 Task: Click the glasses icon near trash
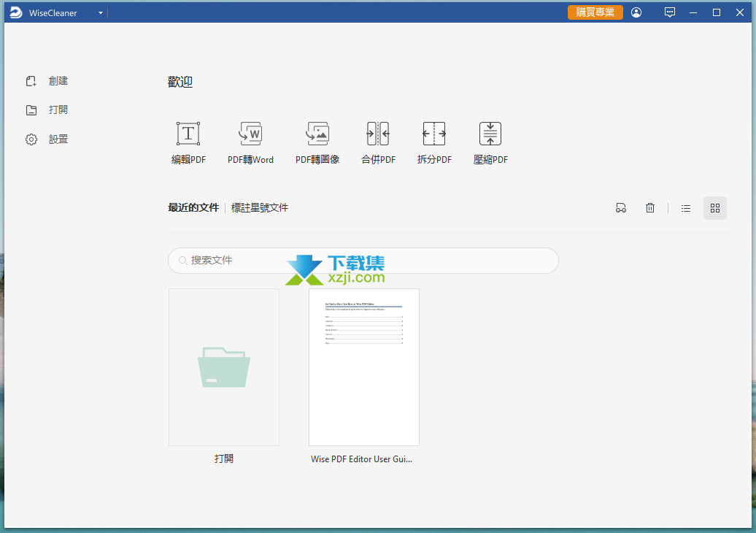pos(621,208)
